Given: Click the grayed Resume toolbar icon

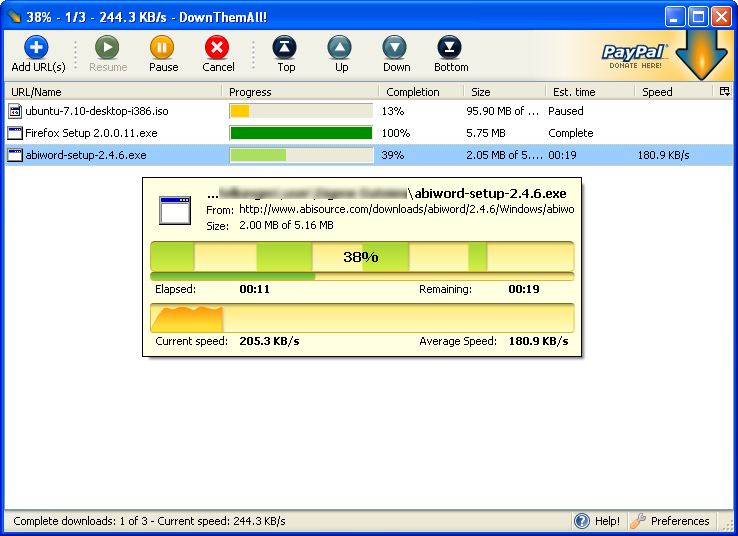Looking at the screenshot, I should click(108, 48).
